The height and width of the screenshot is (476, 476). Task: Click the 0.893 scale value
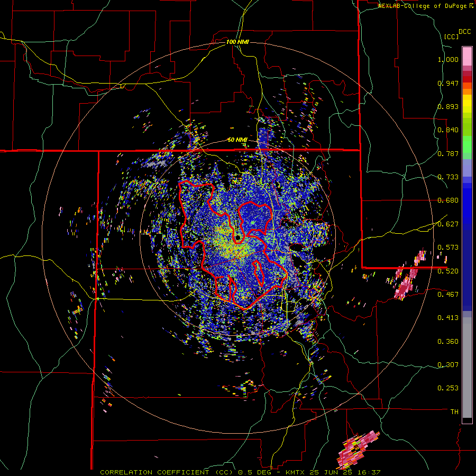(448, 106)
